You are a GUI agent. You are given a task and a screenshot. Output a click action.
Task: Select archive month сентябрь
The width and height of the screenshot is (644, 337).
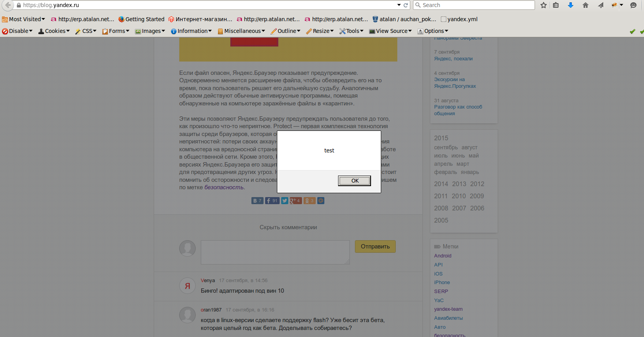(x=446, y=147)
